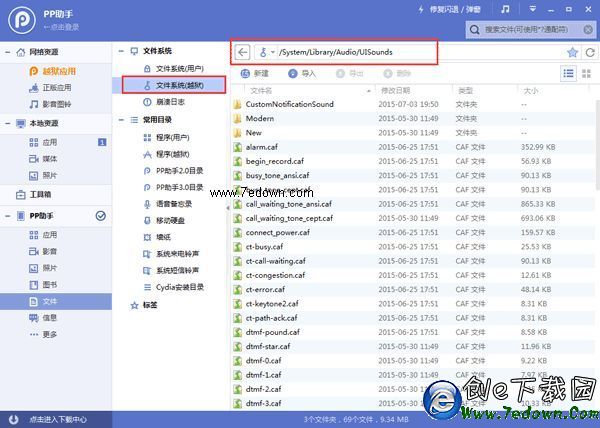Open 工具箱 toolbox
The image size is (600, 428).
pyautogui.click(x=34, y=194)
